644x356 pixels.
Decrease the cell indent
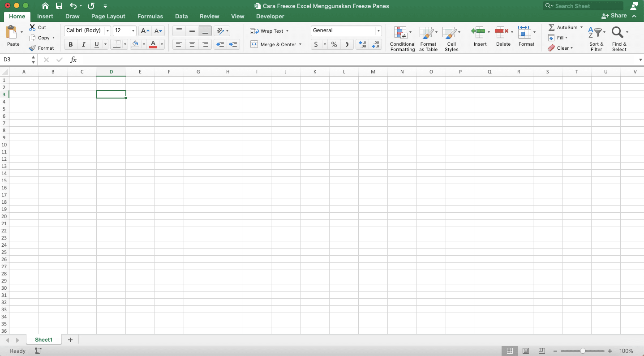coord(220,44)
